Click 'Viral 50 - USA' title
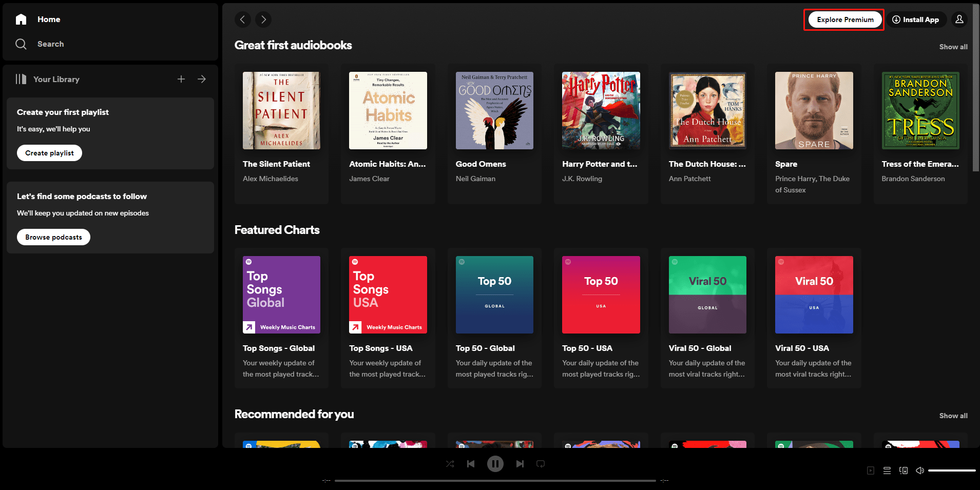Image resolution: width=980 pixels, height=490 pixels. [x=802, y=348]
